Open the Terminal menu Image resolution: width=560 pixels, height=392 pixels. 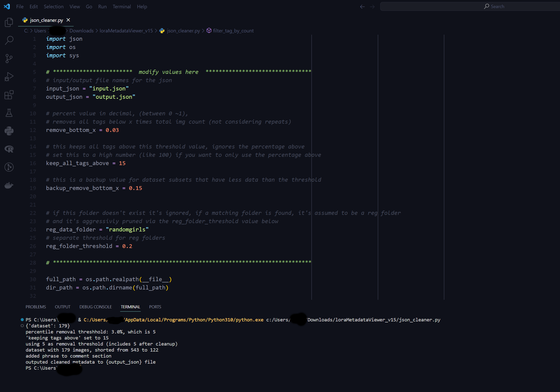click(122, 7)
